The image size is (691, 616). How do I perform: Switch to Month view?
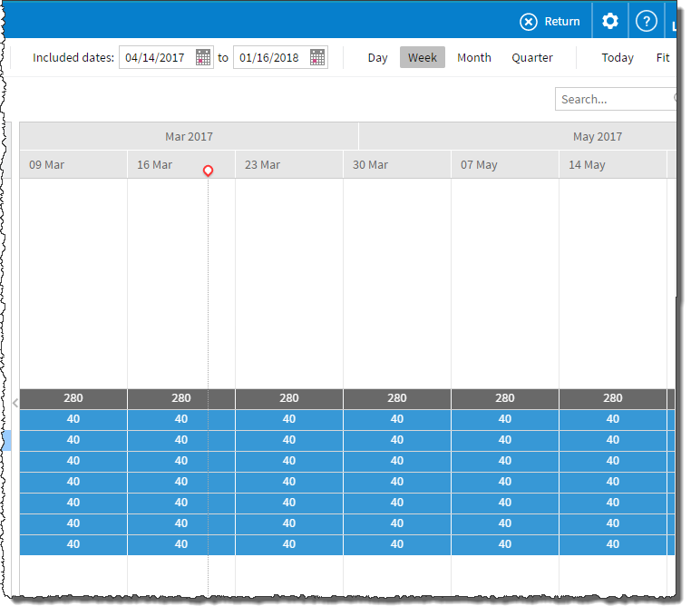click(473, 58)
